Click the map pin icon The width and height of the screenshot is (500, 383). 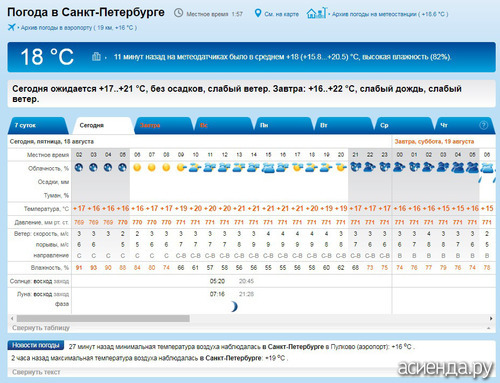(x=258, y=13)
